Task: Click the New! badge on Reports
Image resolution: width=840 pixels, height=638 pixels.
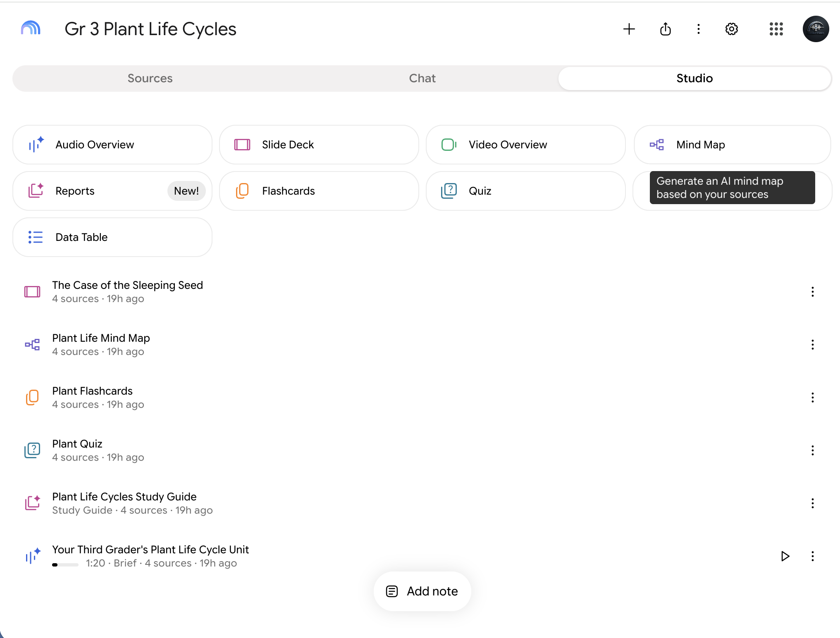Action: [186, 191]
